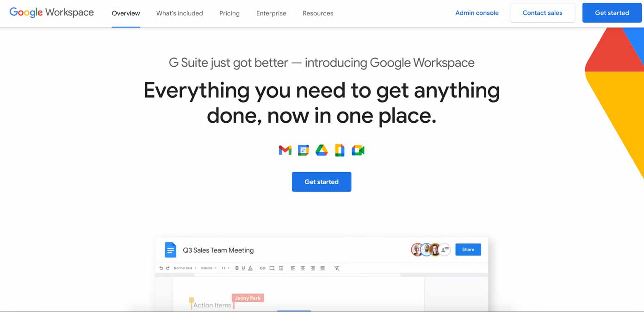Click the insert link icon in the toolbar
The image size is (644, 312).
[x=262, y=268]
